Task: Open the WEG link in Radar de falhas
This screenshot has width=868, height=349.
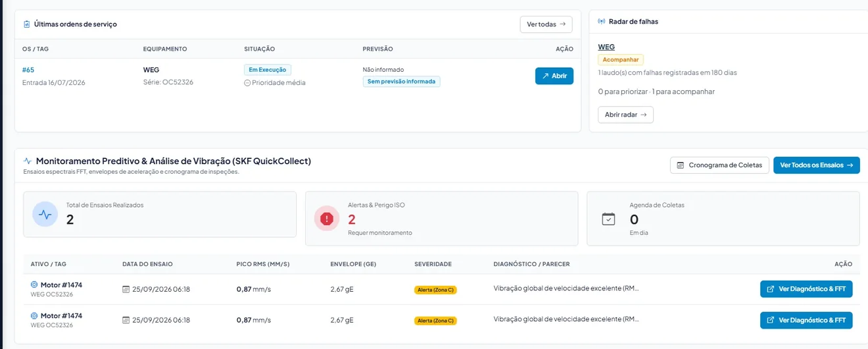Action: coord(606,47)
